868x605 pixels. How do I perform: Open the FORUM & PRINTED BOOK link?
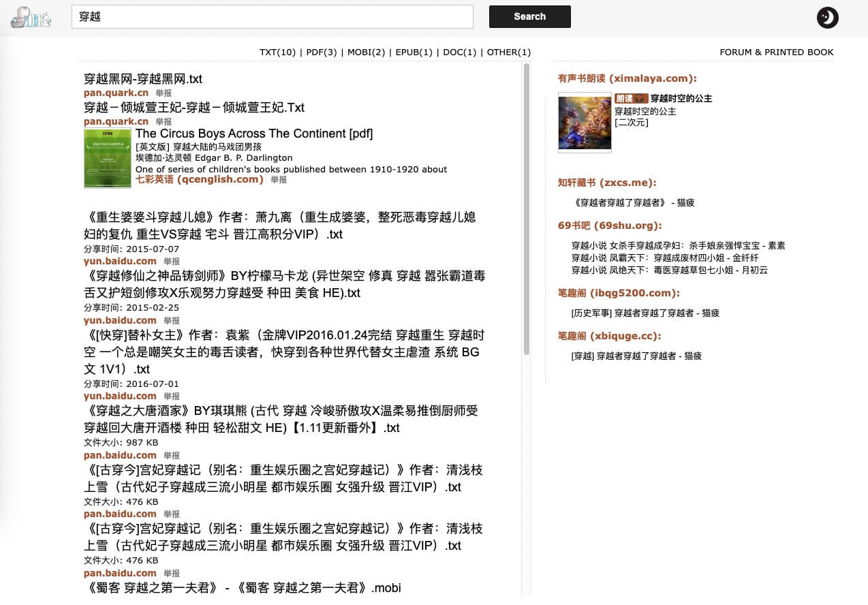(x=776, y=52)
